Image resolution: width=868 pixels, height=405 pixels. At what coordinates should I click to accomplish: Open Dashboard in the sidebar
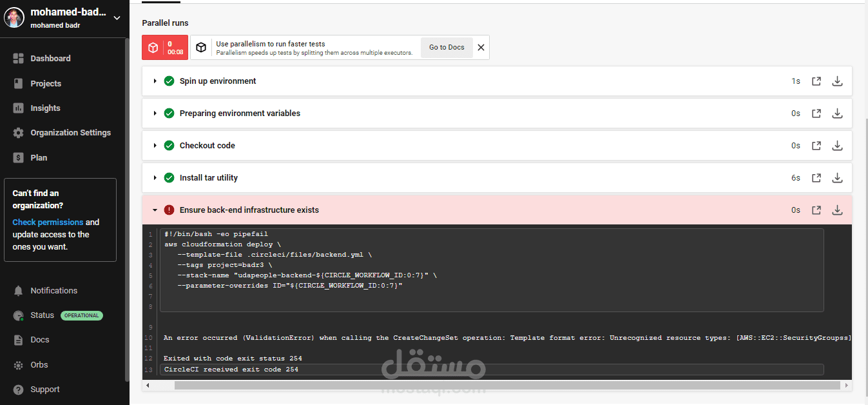tap(50, 59)
